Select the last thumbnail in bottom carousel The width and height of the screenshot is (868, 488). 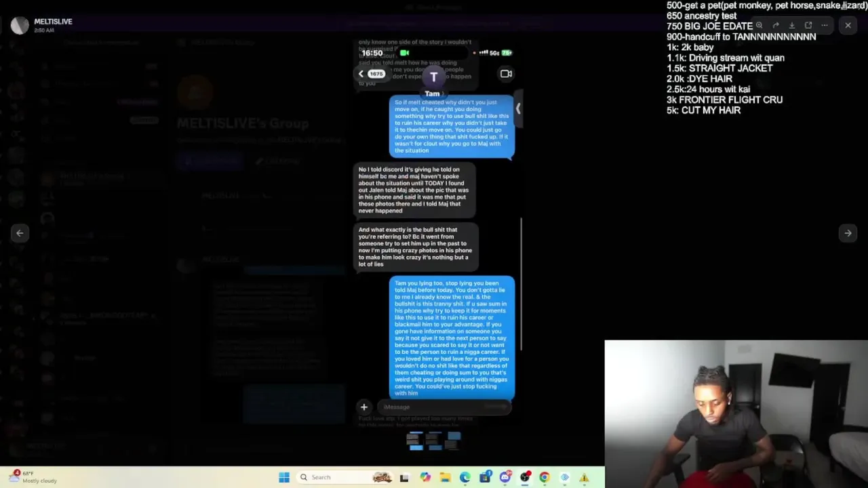coord(452,441)
